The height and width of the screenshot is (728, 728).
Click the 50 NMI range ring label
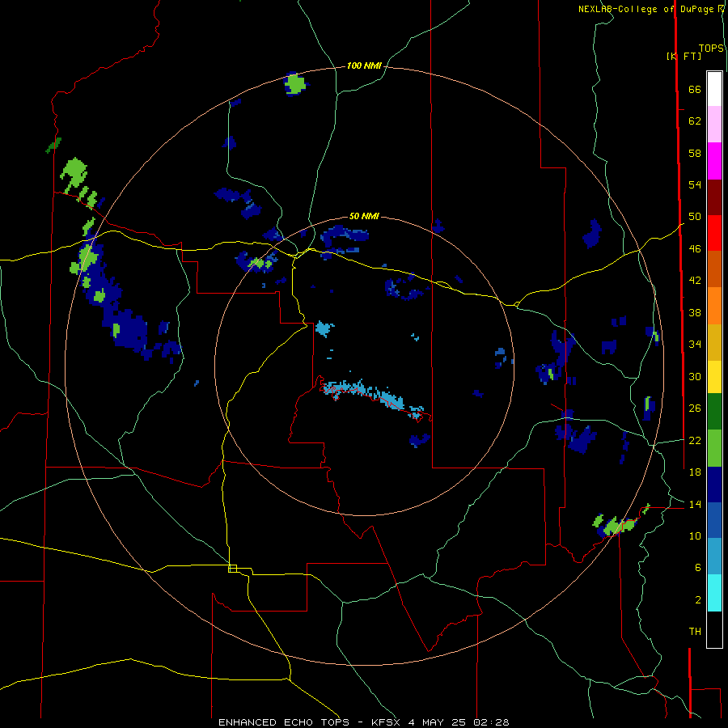(x=364, y=216)
